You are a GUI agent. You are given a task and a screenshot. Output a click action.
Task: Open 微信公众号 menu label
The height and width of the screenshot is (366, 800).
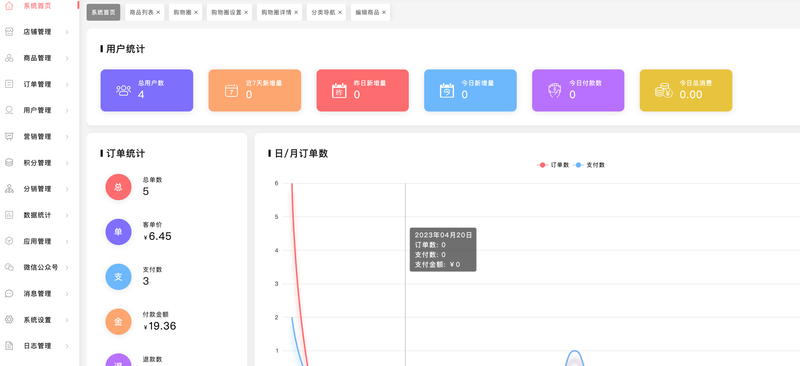pos(41,267)
